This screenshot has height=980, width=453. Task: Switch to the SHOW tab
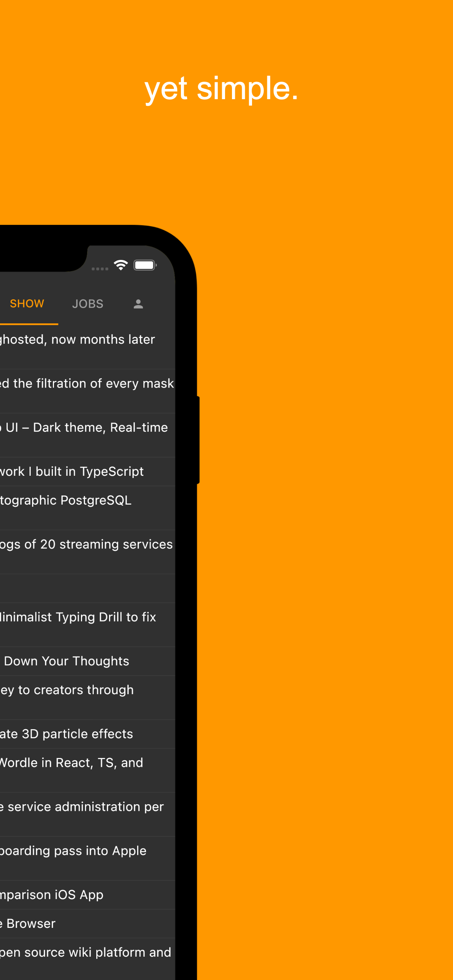[x=27, y=304]
